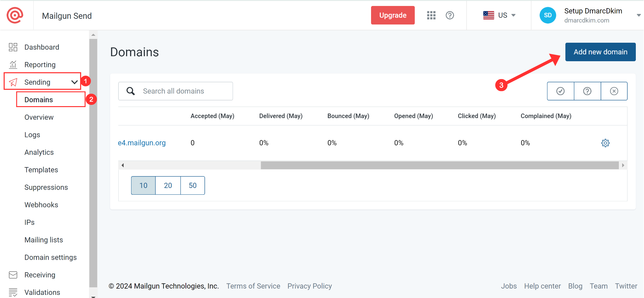Open the help question mark in header

[x=450, y=15]
